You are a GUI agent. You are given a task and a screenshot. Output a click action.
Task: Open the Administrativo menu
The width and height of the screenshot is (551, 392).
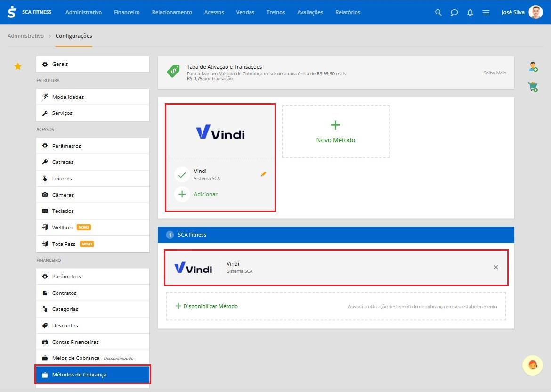pos(84,12)
